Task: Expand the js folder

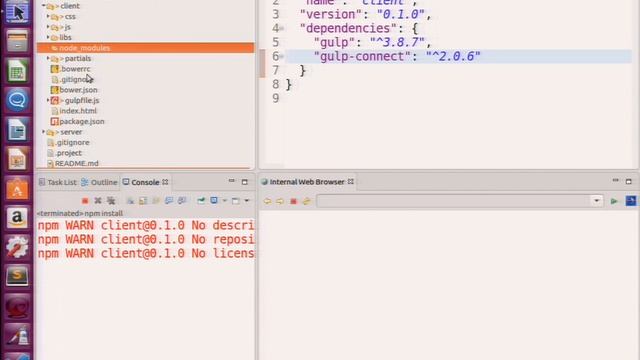Action: pos(48,27)
